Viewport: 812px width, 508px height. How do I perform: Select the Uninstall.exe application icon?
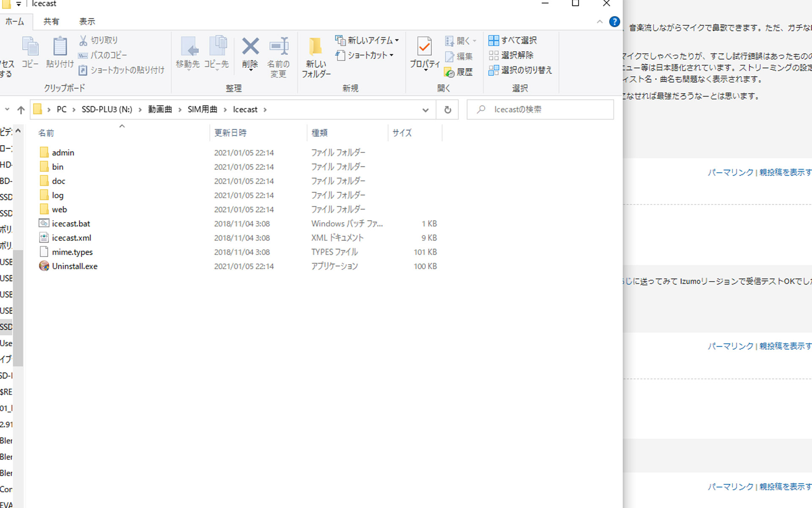(x=44, y=266)
